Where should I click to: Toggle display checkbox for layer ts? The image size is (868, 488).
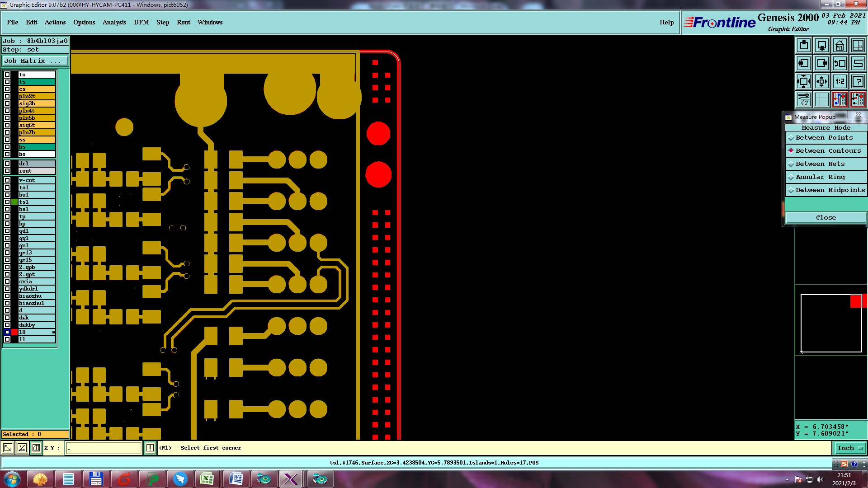coord(7,82)
